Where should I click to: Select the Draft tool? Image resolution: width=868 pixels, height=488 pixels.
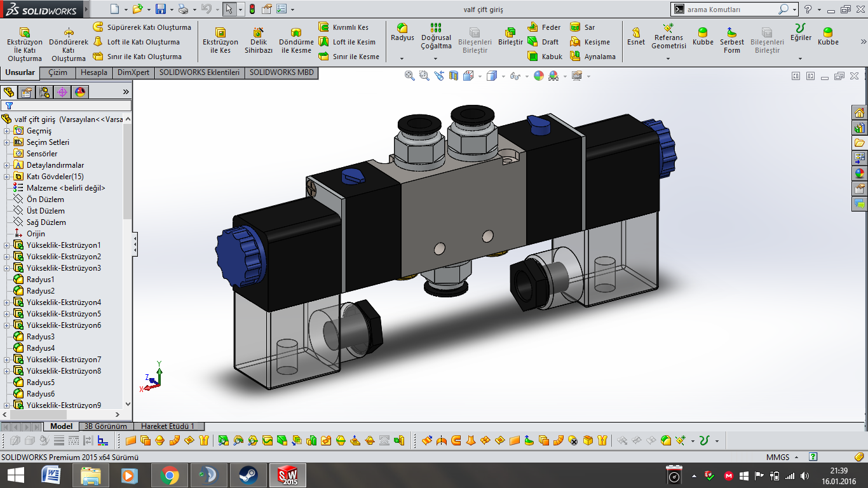[x=543, y=42]
